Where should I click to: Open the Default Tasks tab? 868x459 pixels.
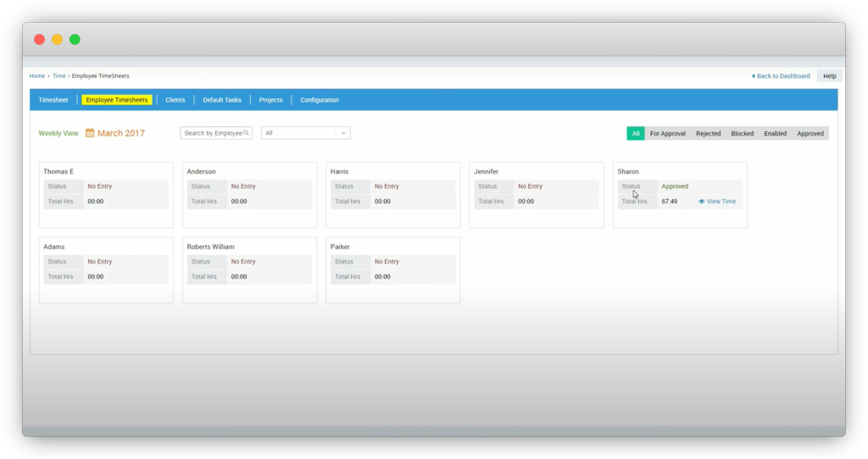222,100
